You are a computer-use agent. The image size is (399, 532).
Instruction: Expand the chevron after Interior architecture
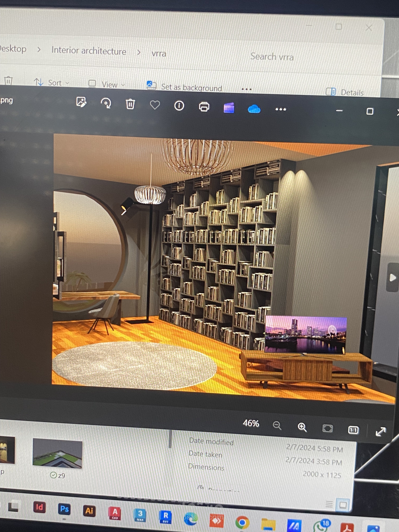(139, 52)
